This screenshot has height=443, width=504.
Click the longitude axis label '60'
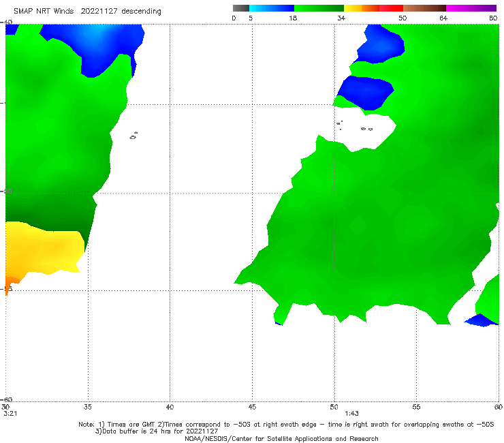pos(499,407)
